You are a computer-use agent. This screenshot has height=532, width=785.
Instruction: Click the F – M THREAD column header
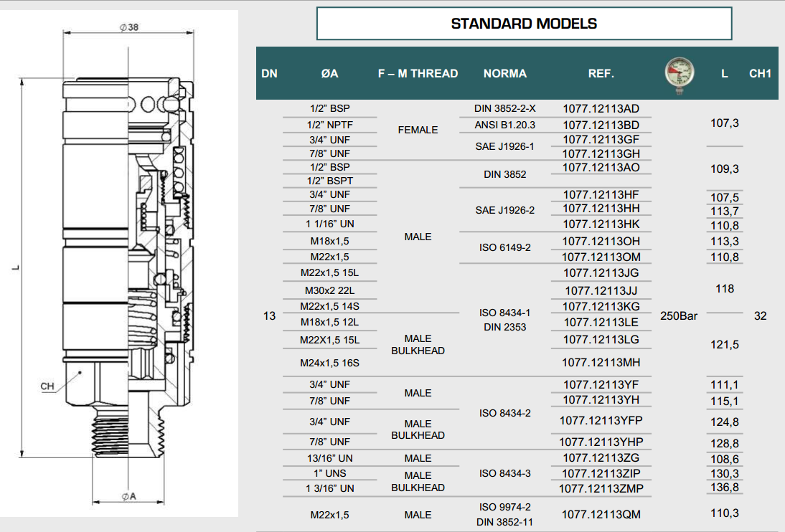click(418, 73)
